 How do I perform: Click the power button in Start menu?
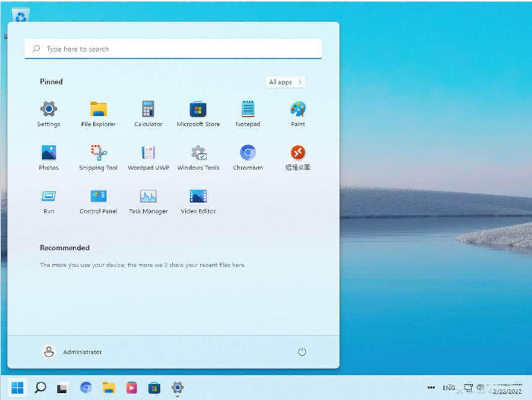point(302,352)
